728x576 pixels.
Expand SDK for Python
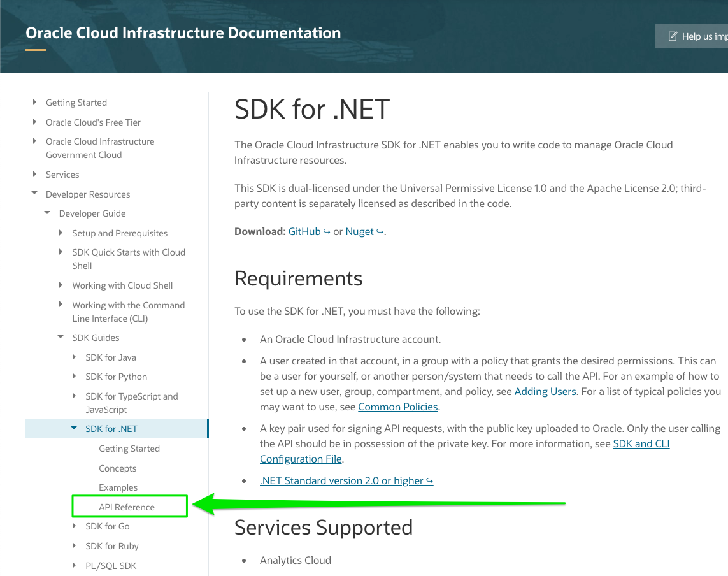coord(74,376)
